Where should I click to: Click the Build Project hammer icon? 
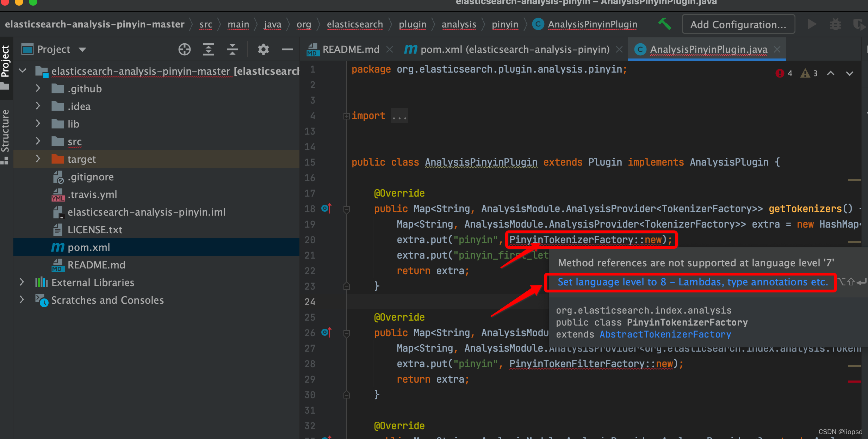tap(664, 24)
